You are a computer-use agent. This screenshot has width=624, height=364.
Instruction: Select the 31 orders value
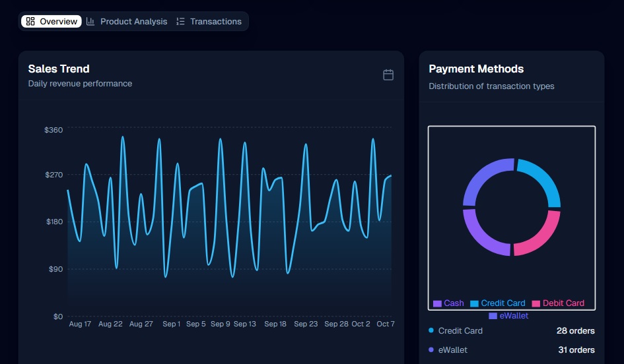click(x=576, y=349)
